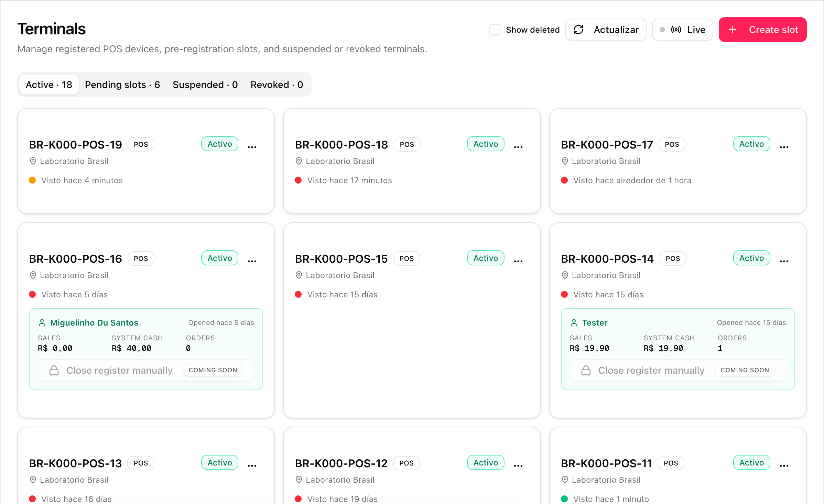Open the three-dot menu for BR-K000-POS-19
Image resolution: width=824 pixels, height=504 pixels.
click(x=252, y=147)
